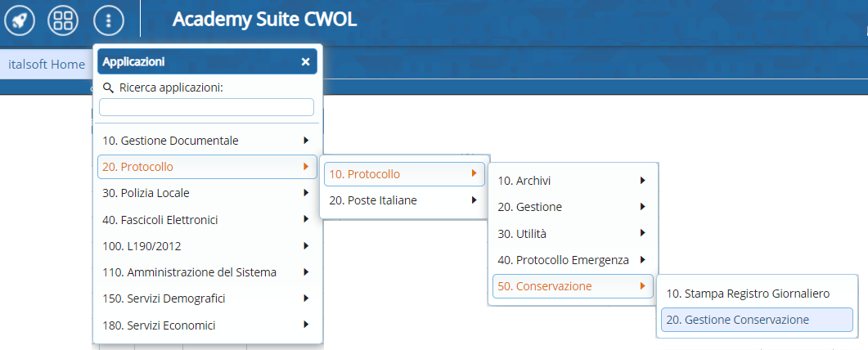Focus the Ricerca applicazioni search field

[206, 107]
